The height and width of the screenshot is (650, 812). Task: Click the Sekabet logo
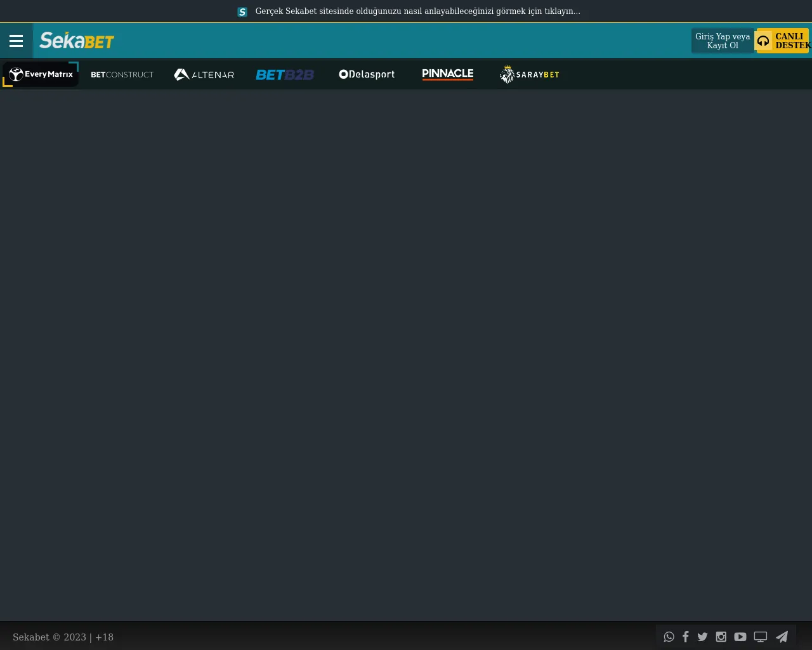(x=77, y=41)
